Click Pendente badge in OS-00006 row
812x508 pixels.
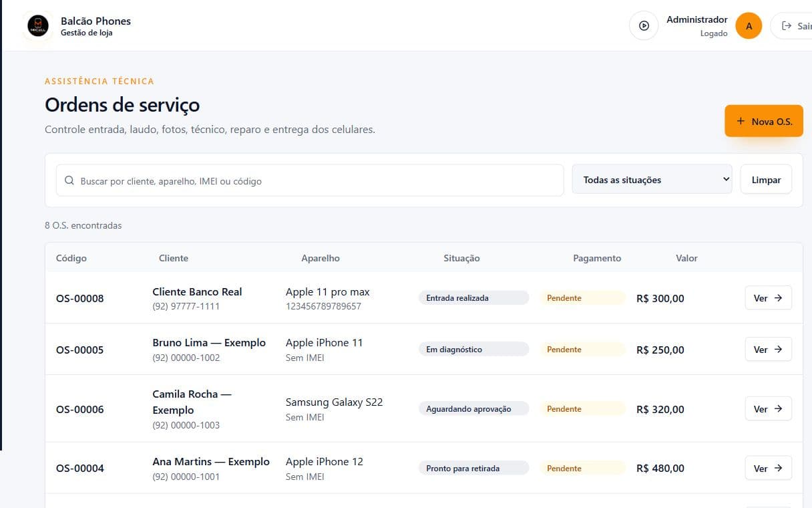[582, 409]
